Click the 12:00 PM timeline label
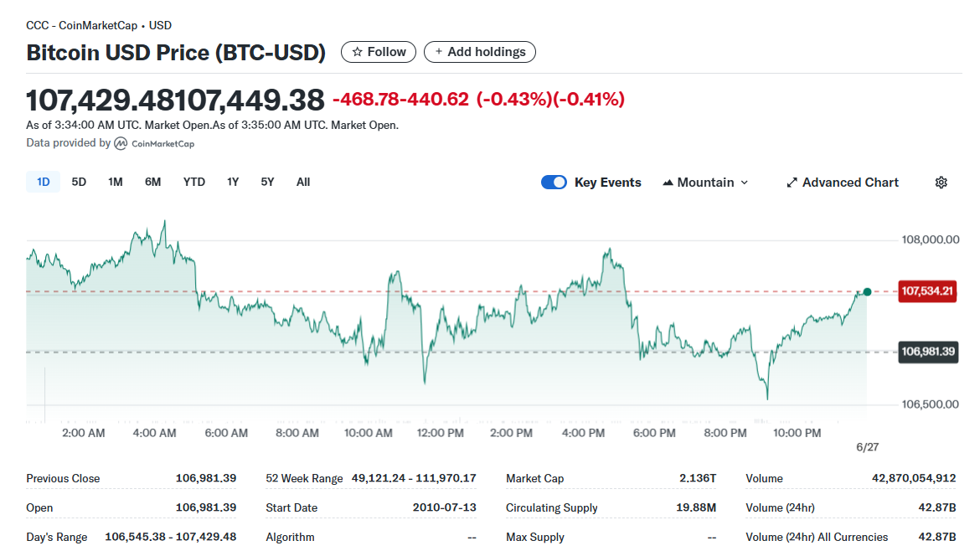Viewport: 980px width, 551px height. [x=440, y=433]
